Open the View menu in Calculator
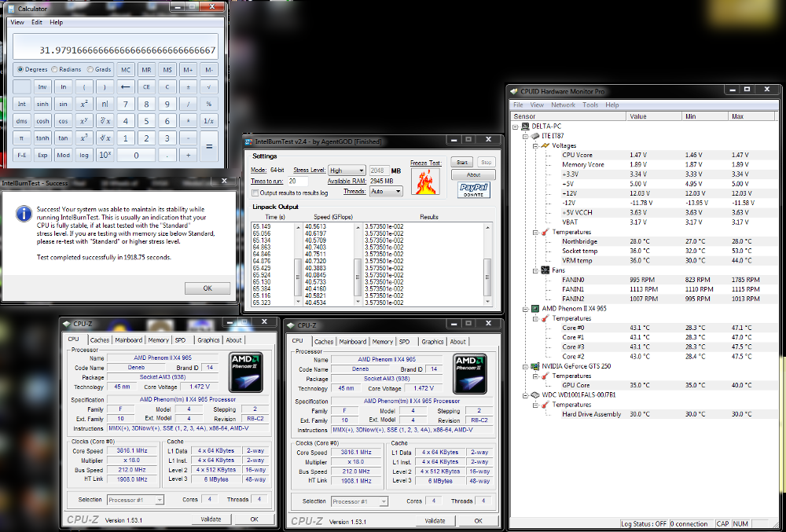 [17, 22]
